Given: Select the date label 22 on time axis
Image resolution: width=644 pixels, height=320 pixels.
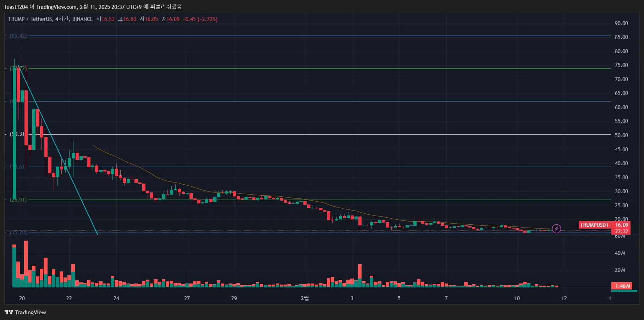Looking at the screenshot, I should [69, 298].
